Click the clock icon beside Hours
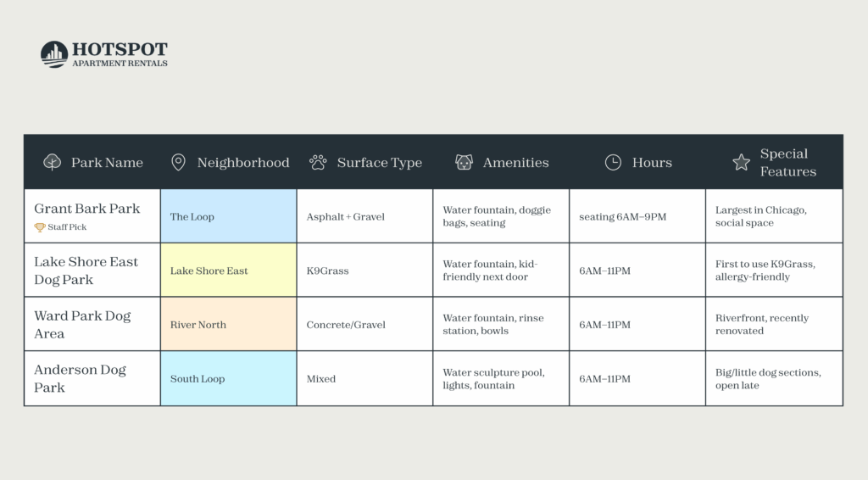Viewport: 868px width, 480px height. tap(613, 162)
